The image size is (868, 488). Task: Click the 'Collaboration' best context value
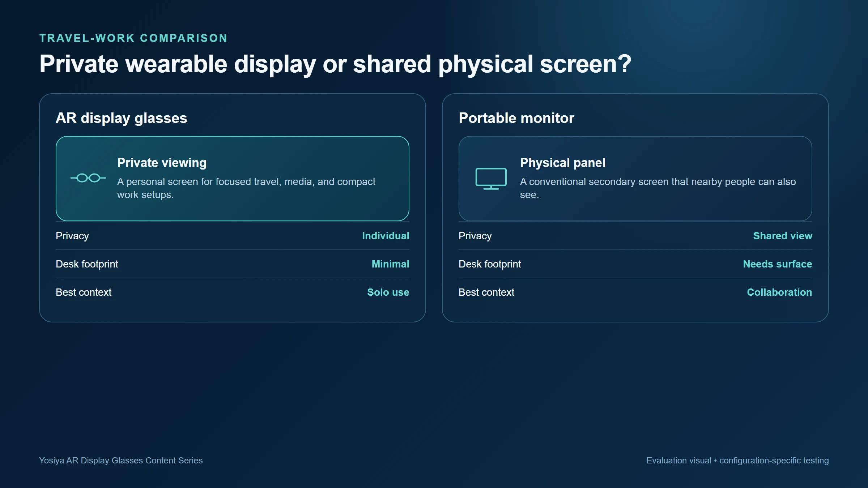[779, 292]
